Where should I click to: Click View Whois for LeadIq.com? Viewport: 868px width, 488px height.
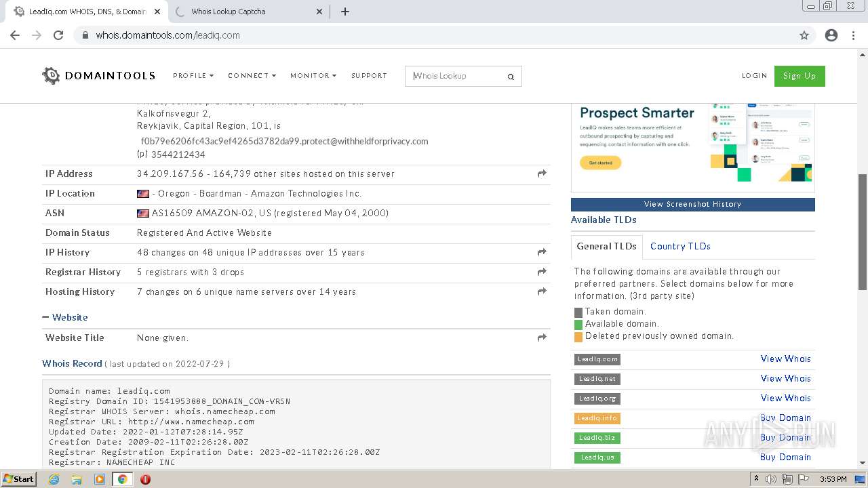pyautogui.click(x=785, y=359)
